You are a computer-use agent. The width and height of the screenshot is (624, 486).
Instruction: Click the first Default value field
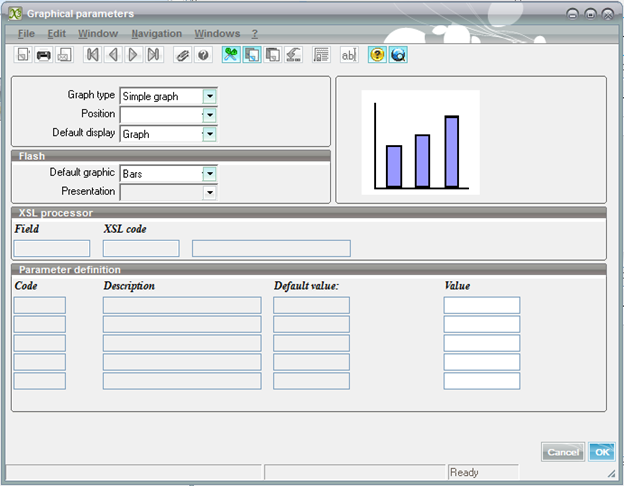(x=311, y=305)
